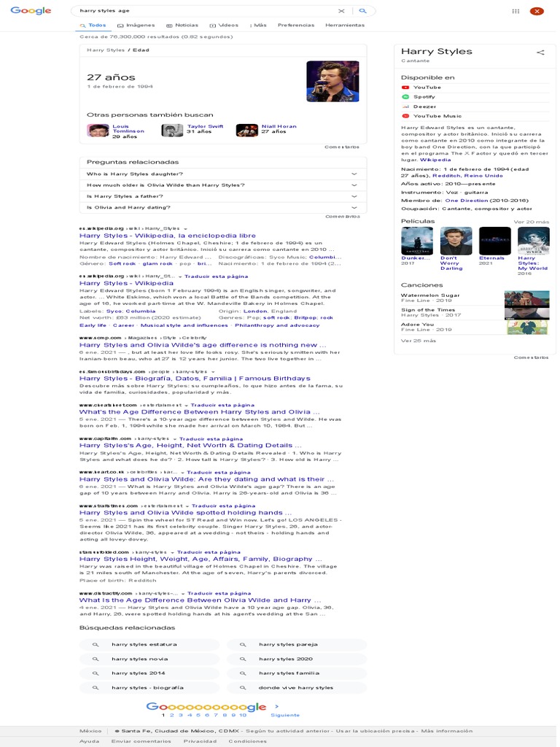Click 'Ver 20 más' in Películas section

pyautogui.click(x=531, y=222)
